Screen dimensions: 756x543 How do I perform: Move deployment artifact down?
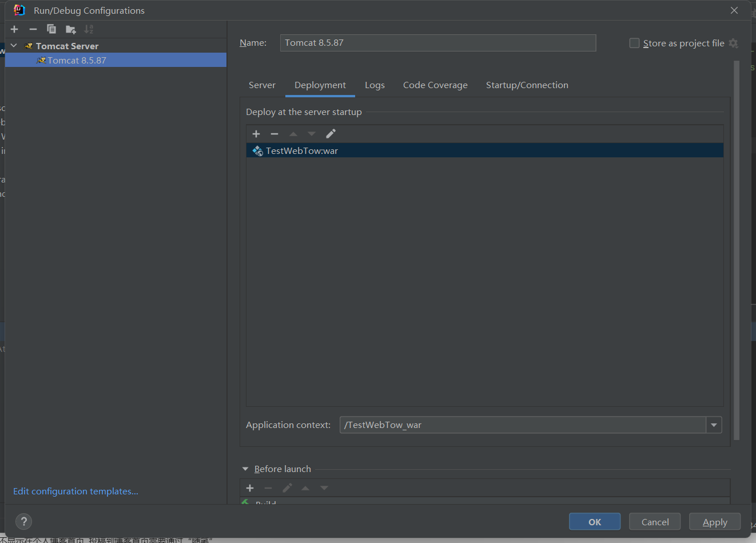pos(312,134)
